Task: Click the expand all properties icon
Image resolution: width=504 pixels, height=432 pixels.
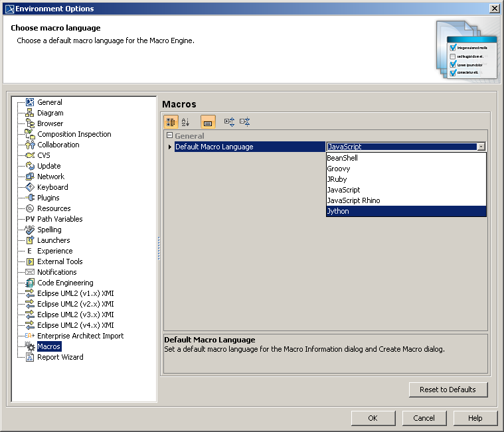Action: coord(230,122)
